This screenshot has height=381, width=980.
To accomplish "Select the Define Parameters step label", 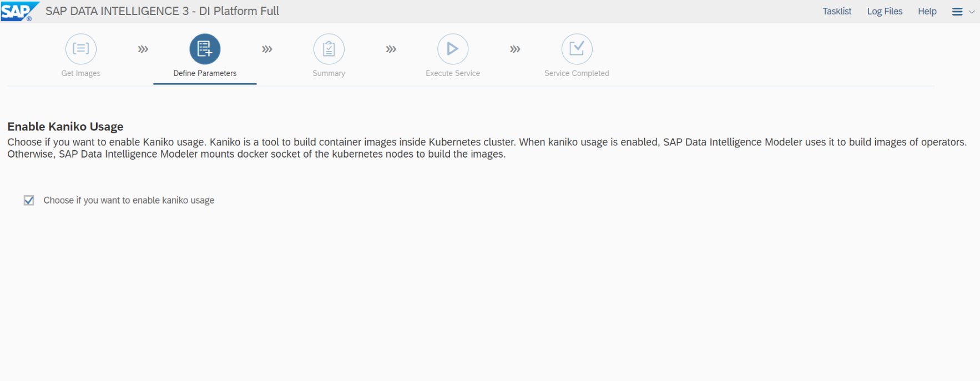I will [205, 73].
